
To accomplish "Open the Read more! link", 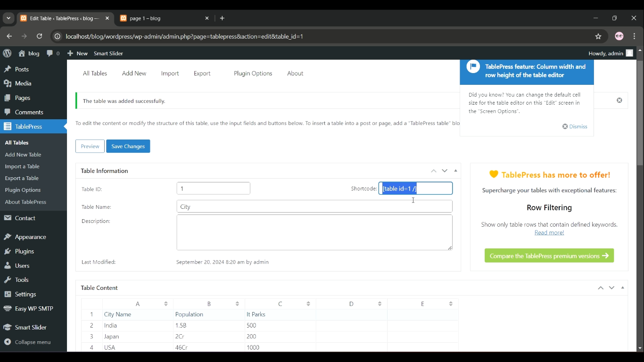I will pyautogui.click(x=549, y=233).
